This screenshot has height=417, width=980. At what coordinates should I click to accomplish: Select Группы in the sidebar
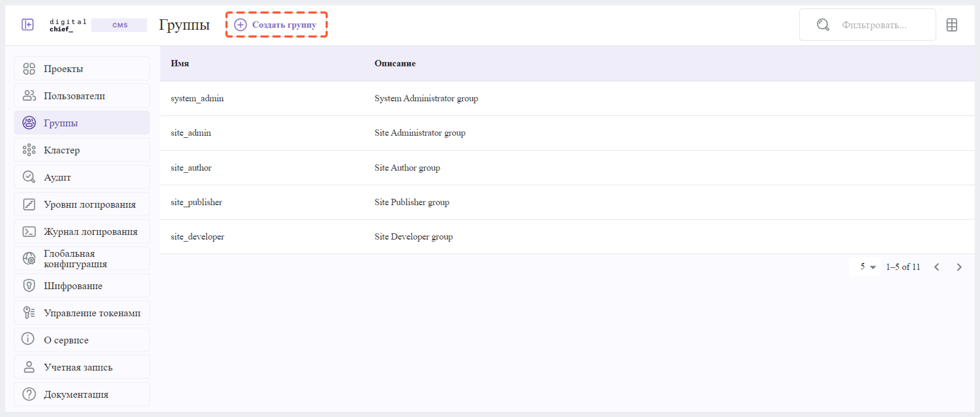tap(82, 123)
